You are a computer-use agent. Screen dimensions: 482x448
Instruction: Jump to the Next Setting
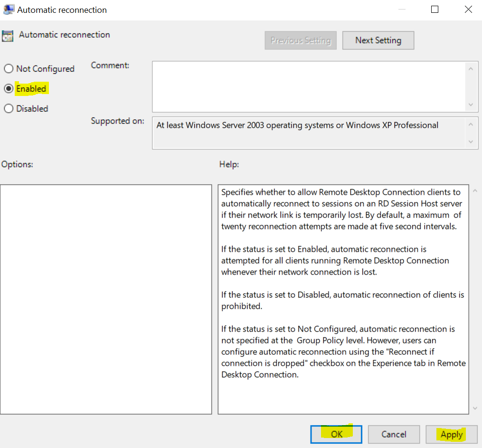tap(378, 40)
